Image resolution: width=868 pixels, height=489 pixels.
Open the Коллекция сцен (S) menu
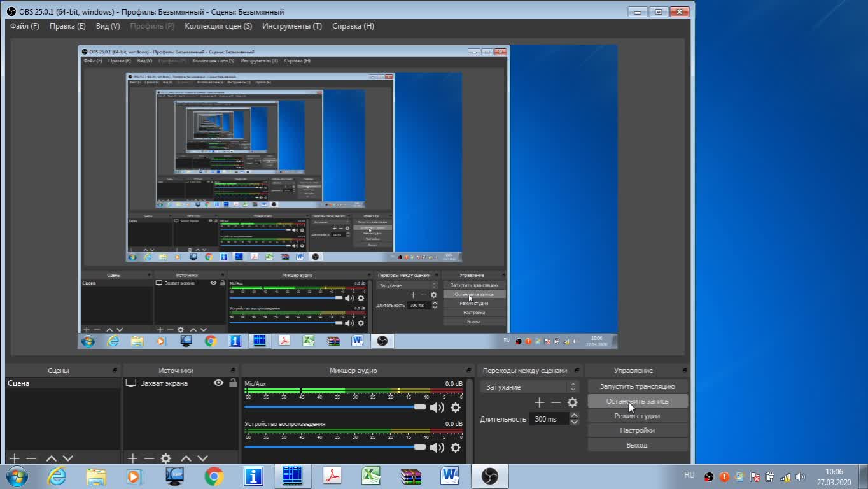pos(218,26)
